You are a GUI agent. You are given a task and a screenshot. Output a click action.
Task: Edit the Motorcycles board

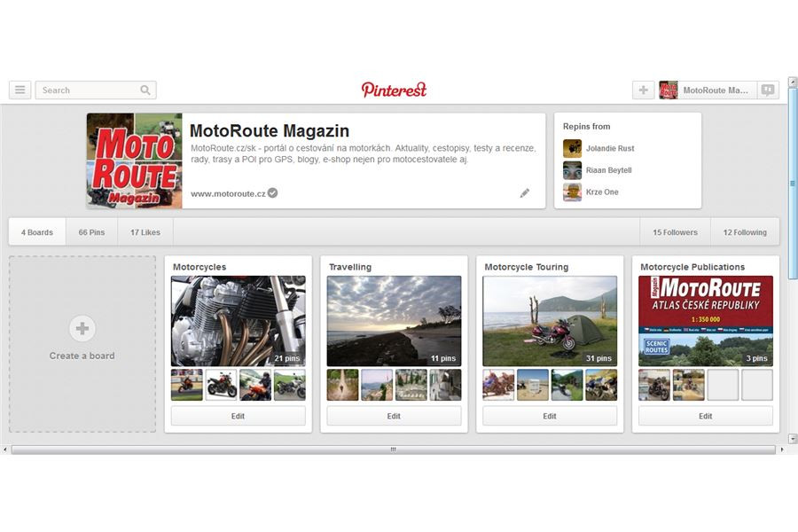(238, 416)
